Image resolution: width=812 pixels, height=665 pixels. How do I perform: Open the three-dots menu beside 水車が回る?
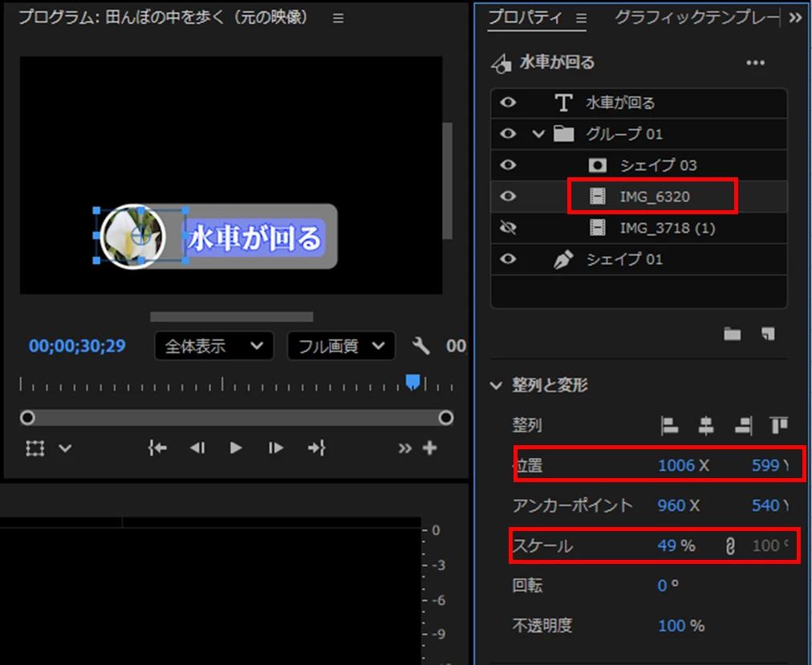coord(755,63)
